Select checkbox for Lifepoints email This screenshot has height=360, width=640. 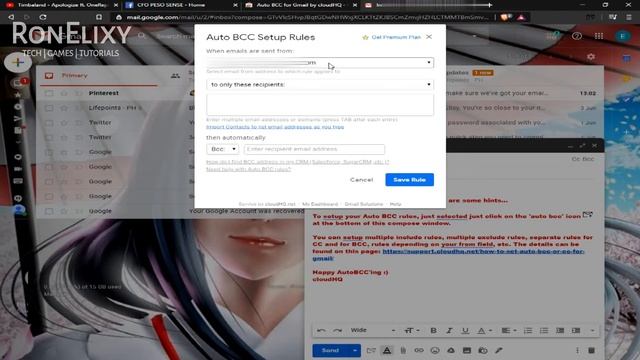tap(49, 108)
